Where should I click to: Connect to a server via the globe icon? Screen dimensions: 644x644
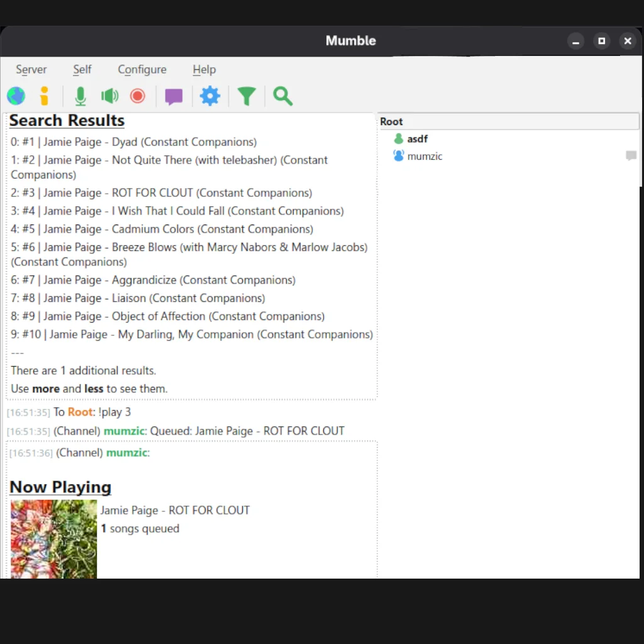click(x=16, y=96)
